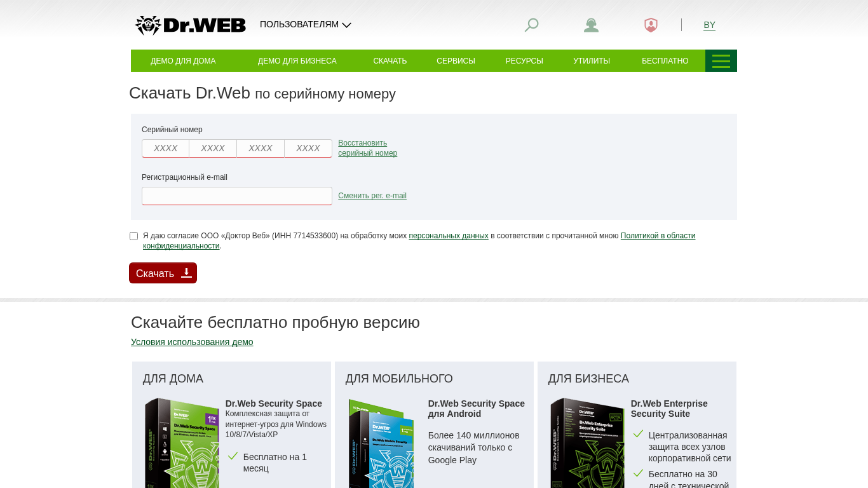Click the Dr.Web Security Space product title
Screen dimensions: 868x488
(x=274, y=403)
